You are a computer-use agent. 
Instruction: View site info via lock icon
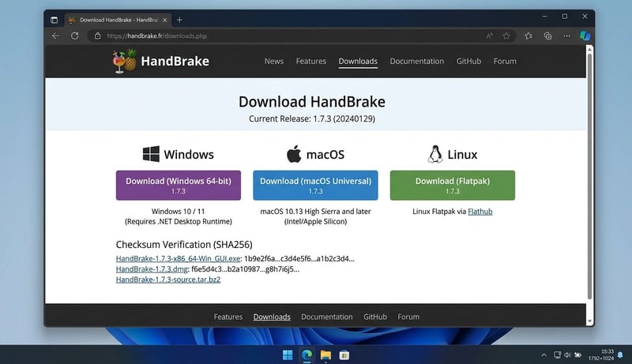[97, 36]
